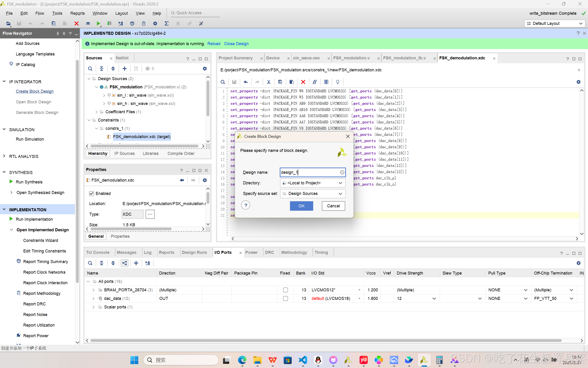Click I/O Ports horizontal scrollbar
The image size is (588, 368).
coord(326,340)
